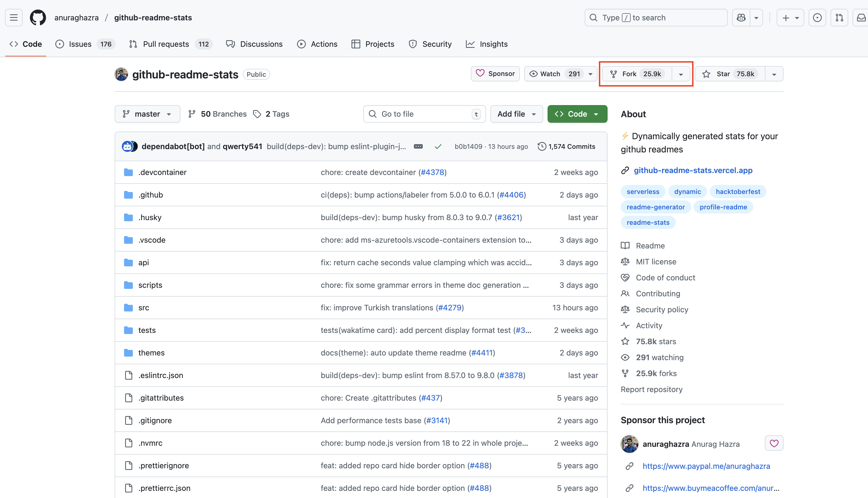The height and width of the screenshot is (498, 868).
Task: Open the anuraghazra owner breadcrumb link
Action: click(x=76, y=17)
